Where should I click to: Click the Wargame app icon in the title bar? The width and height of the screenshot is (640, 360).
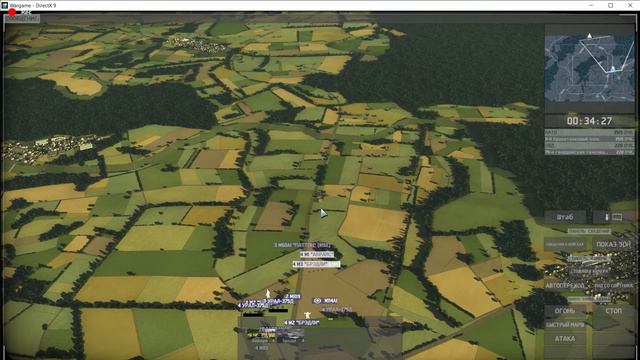[x=4, y=5]
